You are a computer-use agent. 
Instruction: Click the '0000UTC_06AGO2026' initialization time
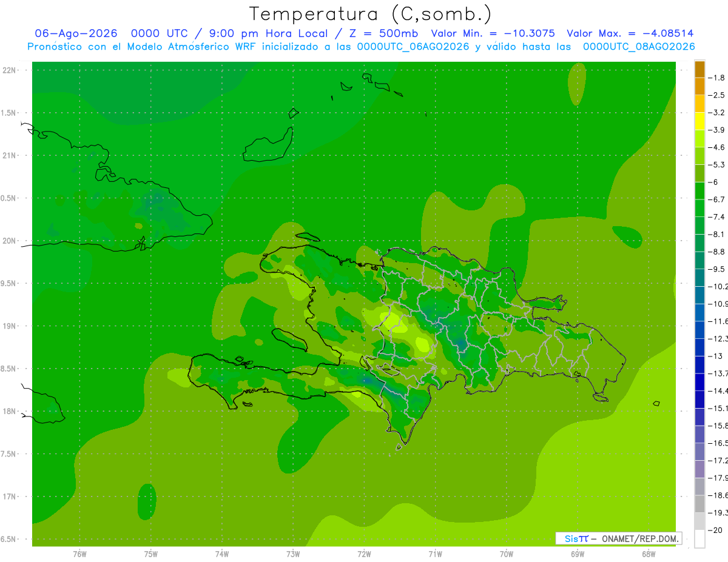tap(413, 47)
